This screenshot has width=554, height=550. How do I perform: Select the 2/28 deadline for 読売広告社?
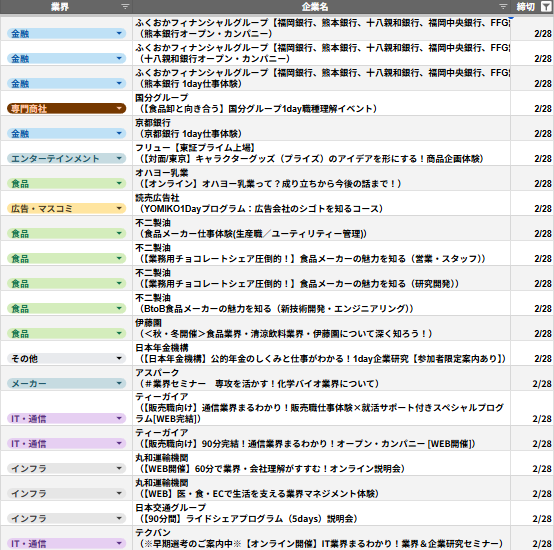pyautogui.click(x=532, y=203)
